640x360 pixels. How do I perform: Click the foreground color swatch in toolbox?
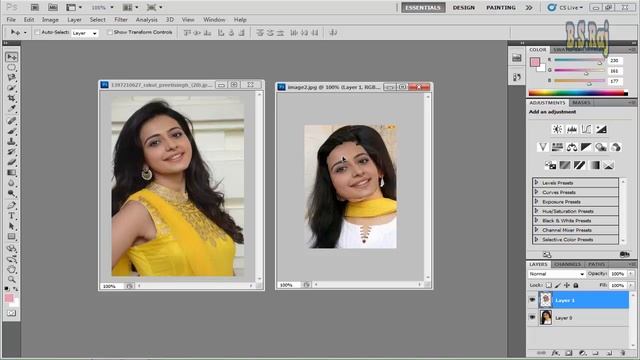pos(9,298)
